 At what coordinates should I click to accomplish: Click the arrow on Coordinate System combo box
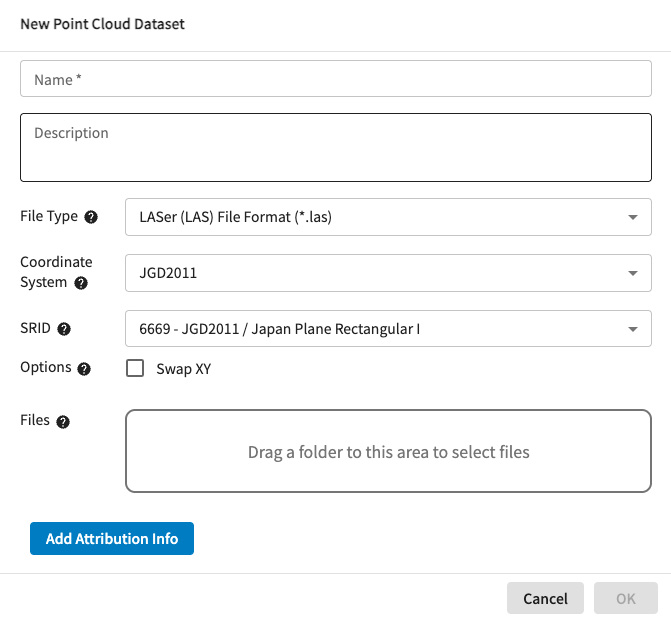click(x=632, y=272)
